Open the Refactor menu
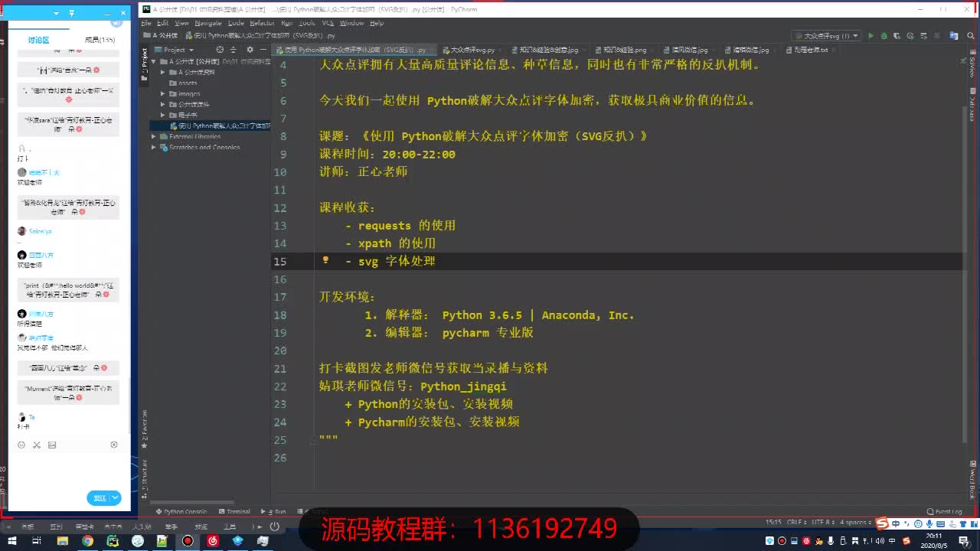The width and height of the screenshot is (980, 551). (263, 23)
